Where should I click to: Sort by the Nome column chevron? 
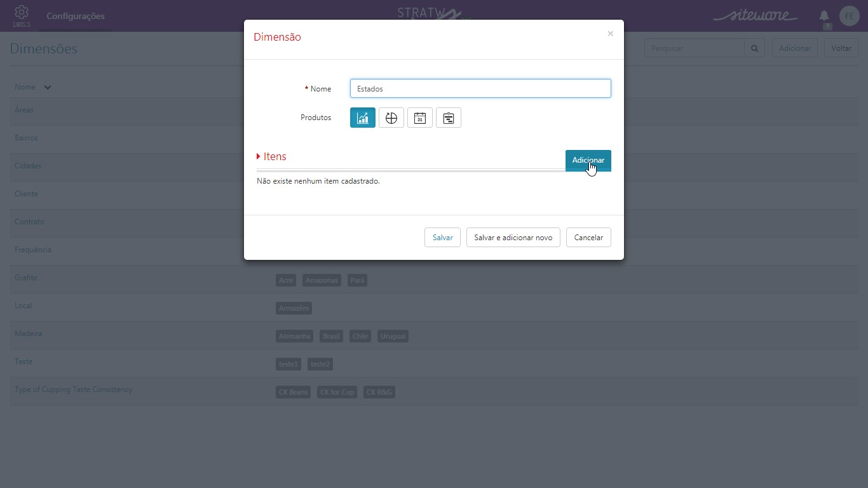pos(48,88)
